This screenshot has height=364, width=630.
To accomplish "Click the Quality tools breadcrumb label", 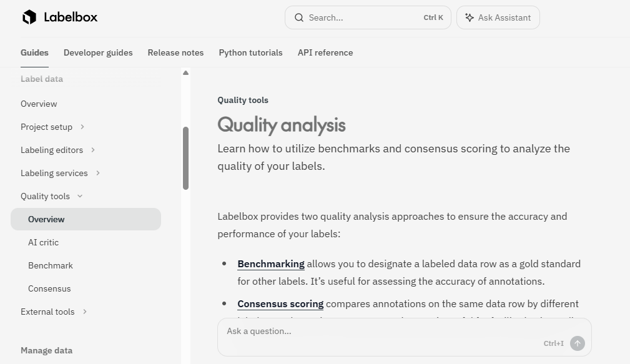I will tap(243, 100).
